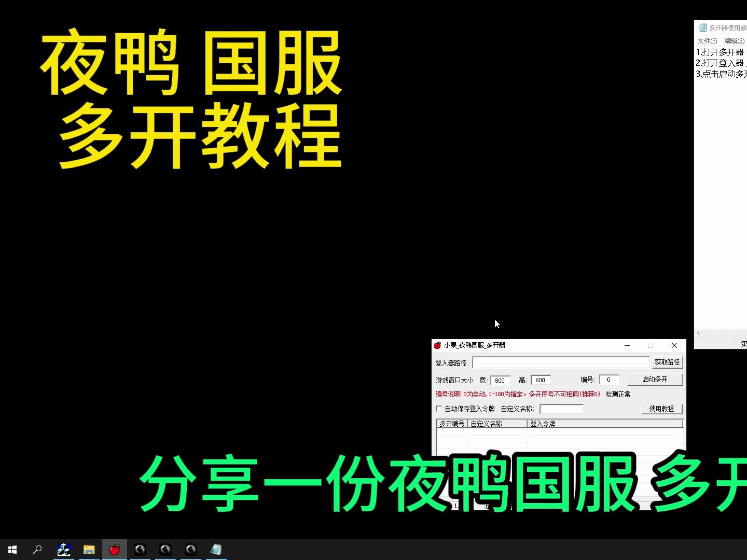Click the red 编号说明 note text
The image size is (747, 560).
tap(518, 394)
